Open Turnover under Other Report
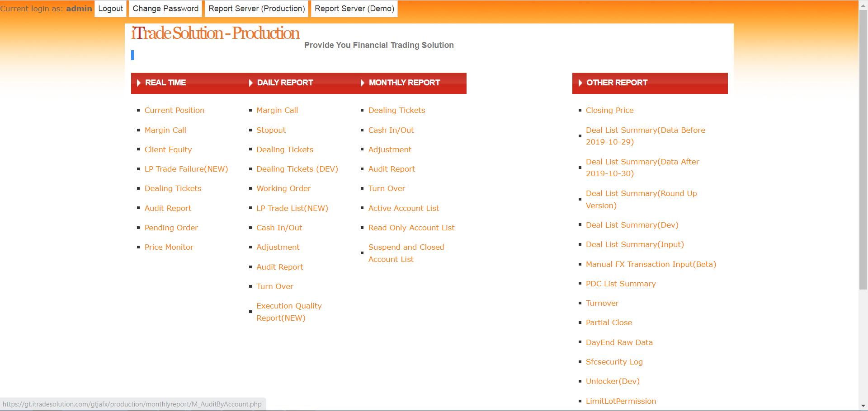The height and width of the screenshot is (411, 868). [602, 303]
